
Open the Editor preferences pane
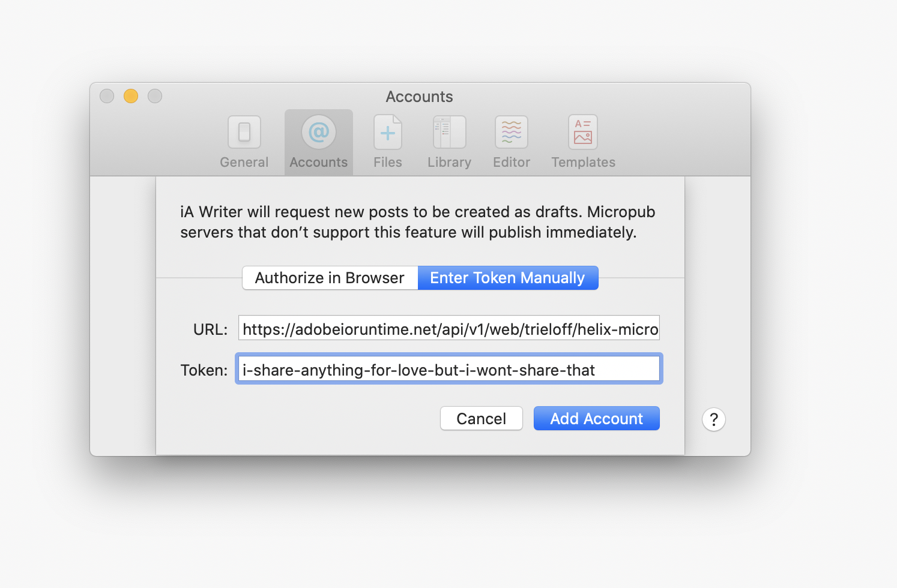click(512, 142)
